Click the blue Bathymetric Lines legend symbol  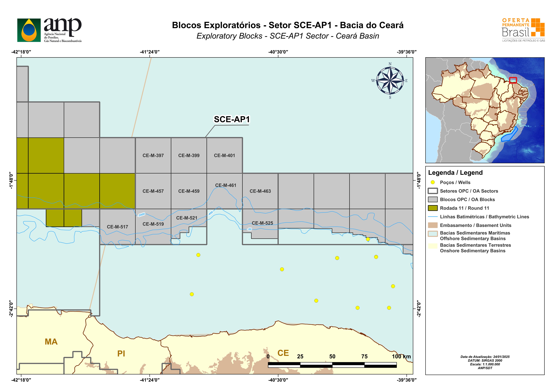[x=432, y=217]
